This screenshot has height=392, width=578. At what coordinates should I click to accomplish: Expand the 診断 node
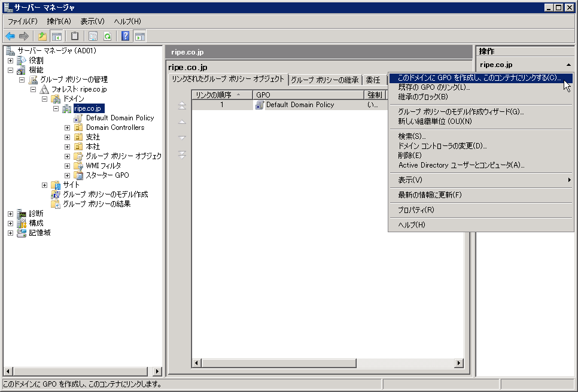(x=10, y=214)
